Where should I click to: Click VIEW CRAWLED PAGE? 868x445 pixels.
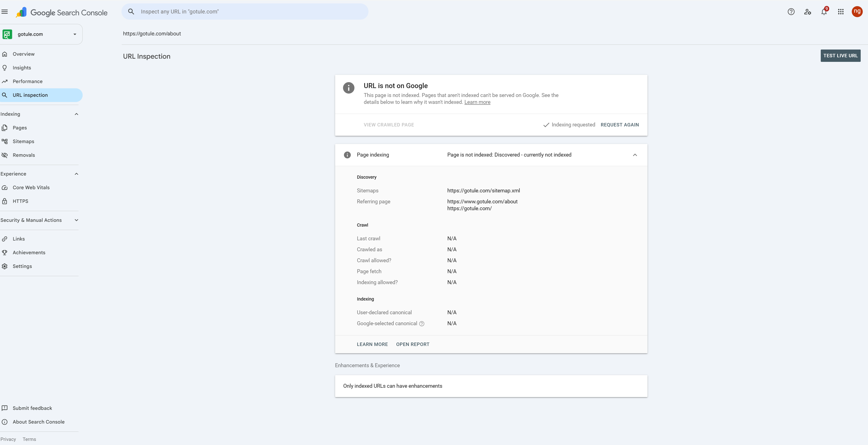pos(389,125)
